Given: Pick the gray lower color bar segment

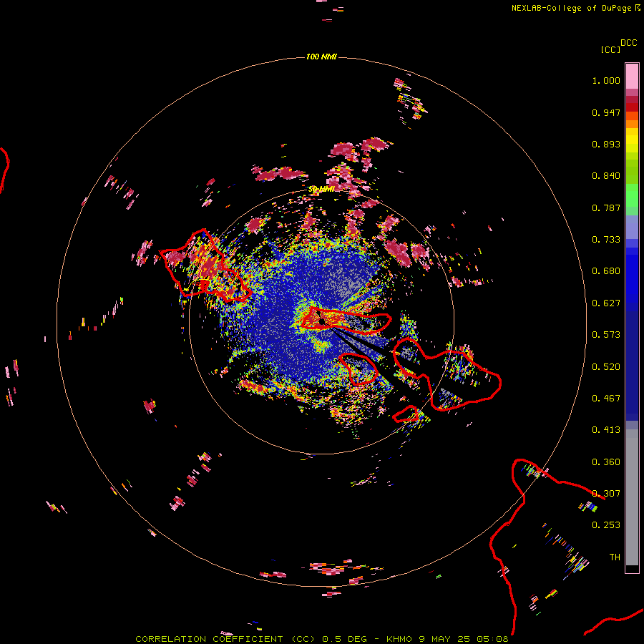Looking at the screenshot, I should [x=632, y=497].
